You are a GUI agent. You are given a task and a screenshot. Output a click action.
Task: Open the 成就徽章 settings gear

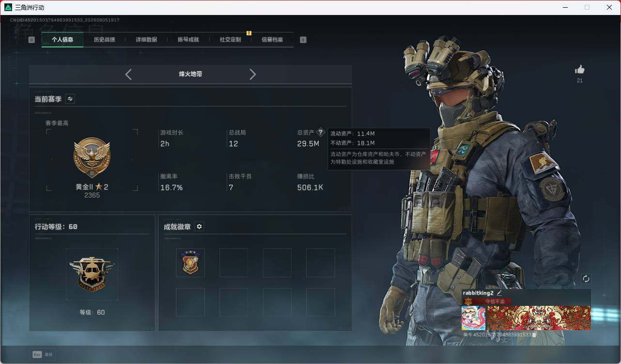(x=199, y=227)
